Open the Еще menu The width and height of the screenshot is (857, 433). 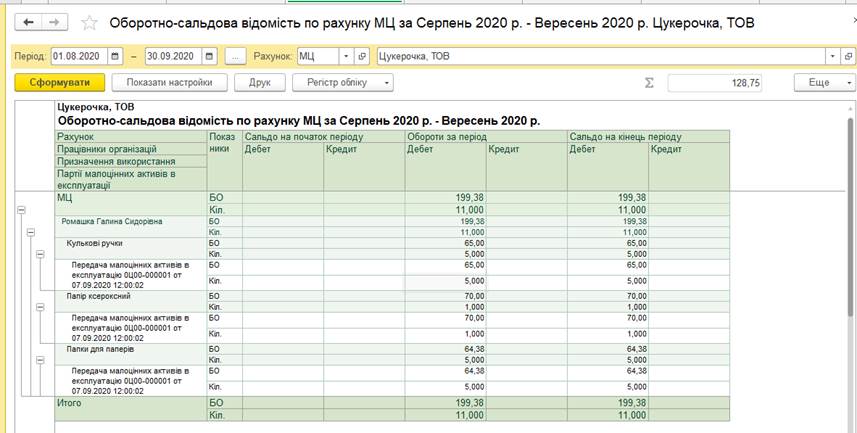tap(824, 83)
